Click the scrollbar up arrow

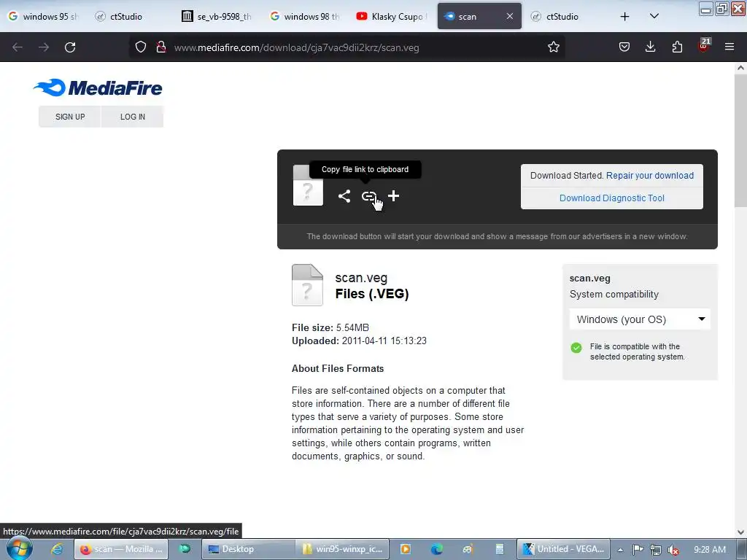740,68
